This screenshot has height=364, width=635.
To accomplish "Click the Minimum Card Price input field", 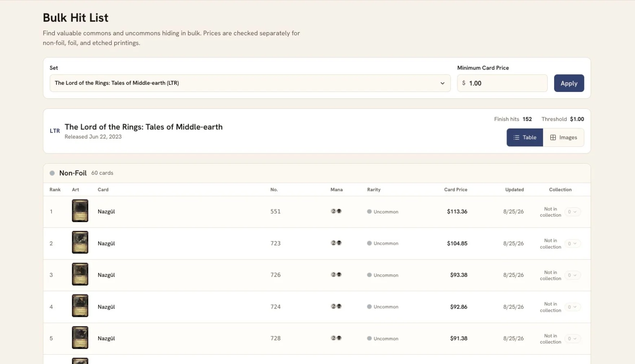I will 502,83.
